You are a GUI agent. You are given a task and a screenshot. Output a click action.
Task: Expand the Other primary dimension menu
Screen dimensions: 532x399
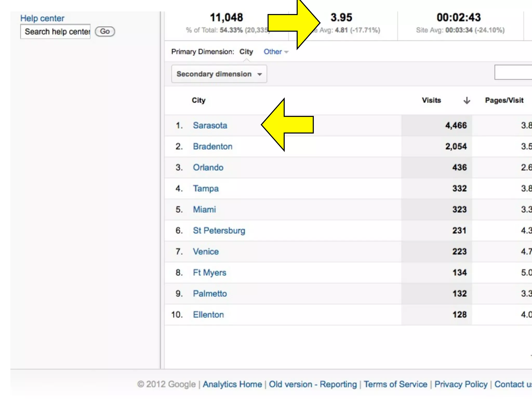276,52
